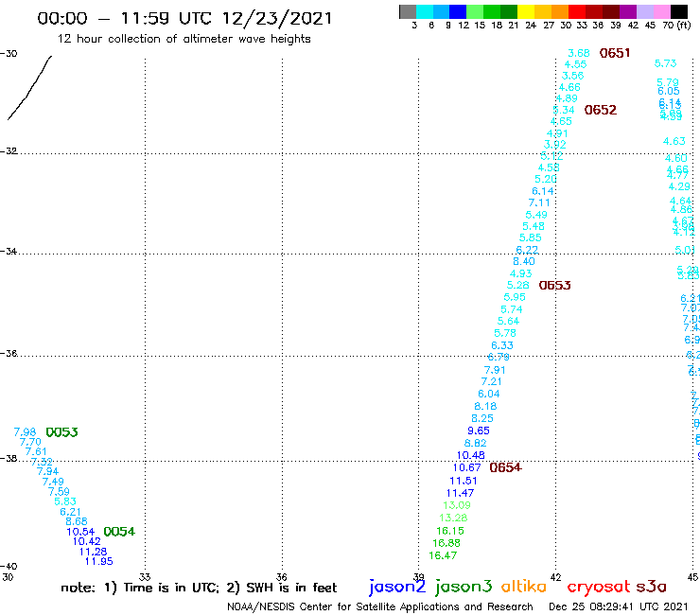
Task: Click the altika satellite label
Action: (523, 586)
